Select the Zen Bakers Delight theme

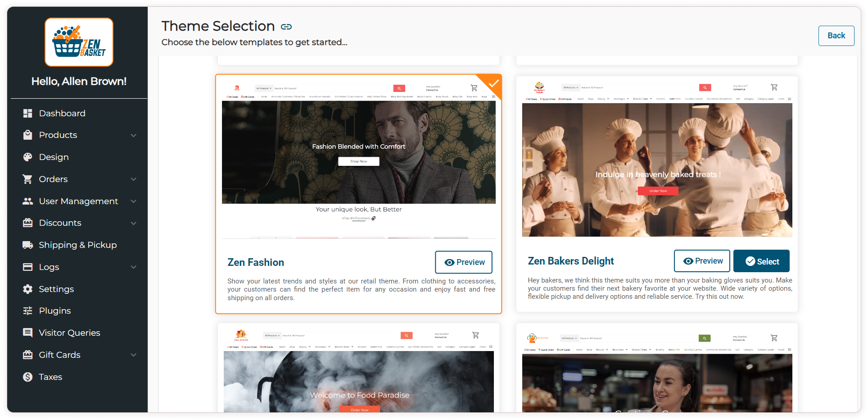point(761,261)
